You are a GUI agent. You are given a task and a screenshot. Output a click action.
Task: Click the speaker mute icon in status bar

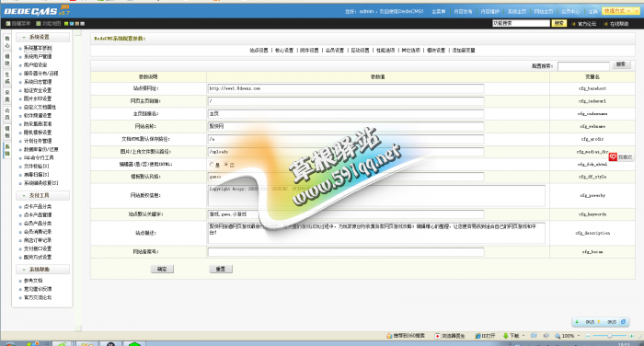click(x=546, y=336)
